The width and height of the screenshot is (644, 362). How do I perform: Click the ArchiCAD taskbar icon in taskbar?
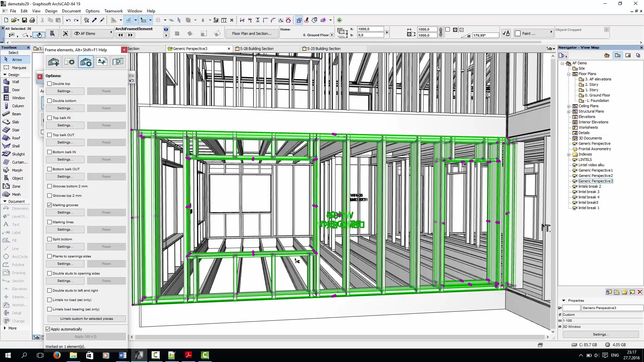point(139,355)
